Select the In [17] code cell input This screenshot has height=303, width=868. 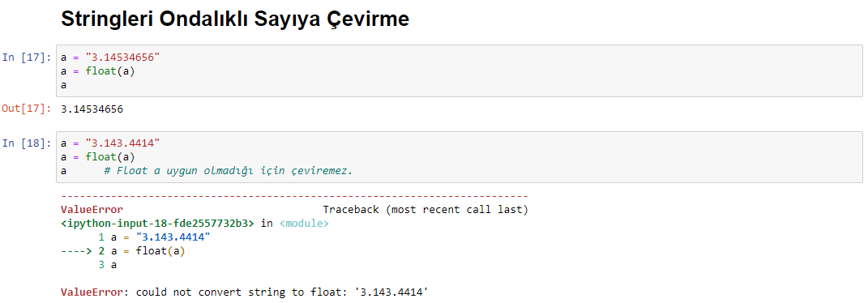pyautogui.click(x=460, y=71)
